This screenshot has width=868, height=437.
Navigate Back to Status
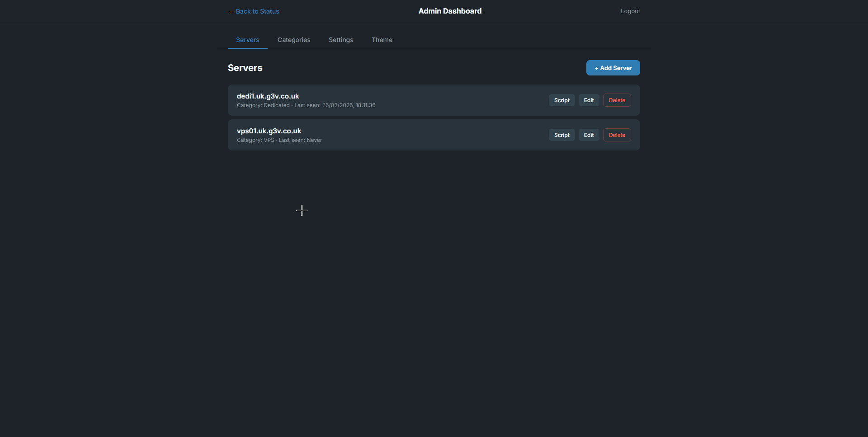coord(253,11)
